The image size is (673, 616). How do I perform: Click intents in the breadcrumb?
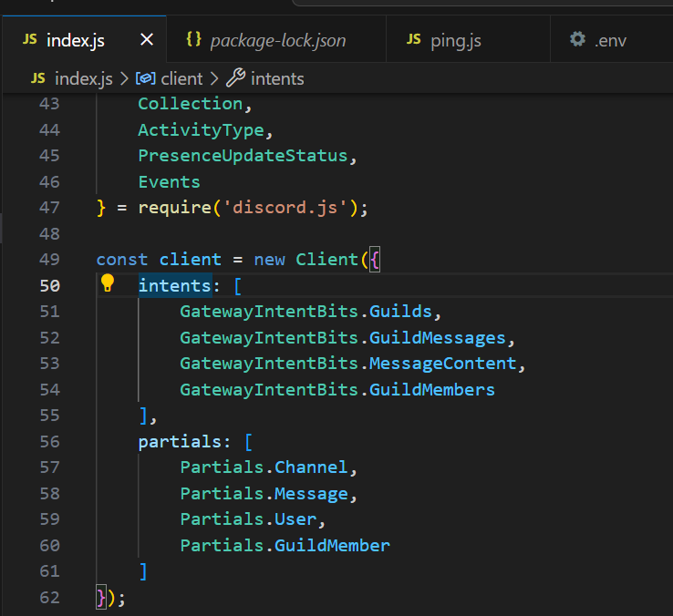(277, 79)
